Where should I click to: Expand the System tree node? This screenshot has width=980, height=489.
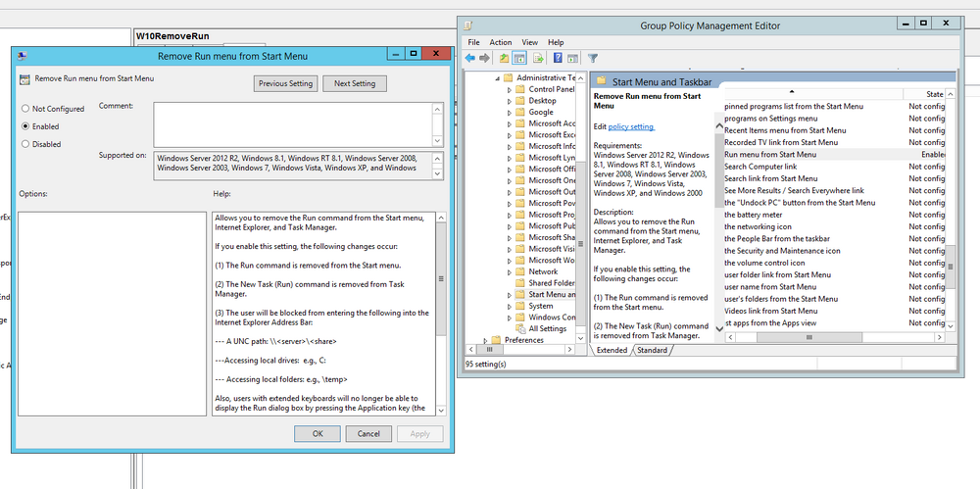click(x=510, y=307)
